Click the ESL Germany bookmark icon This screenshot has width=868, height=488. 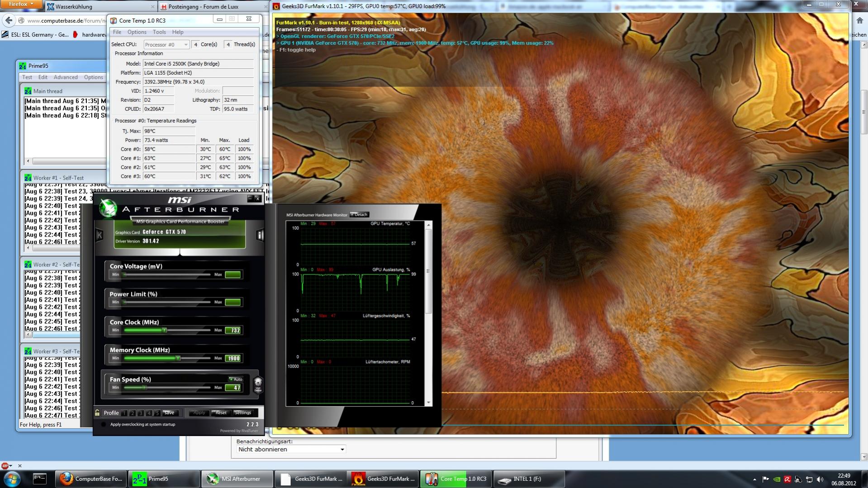[x=5, y=34]
